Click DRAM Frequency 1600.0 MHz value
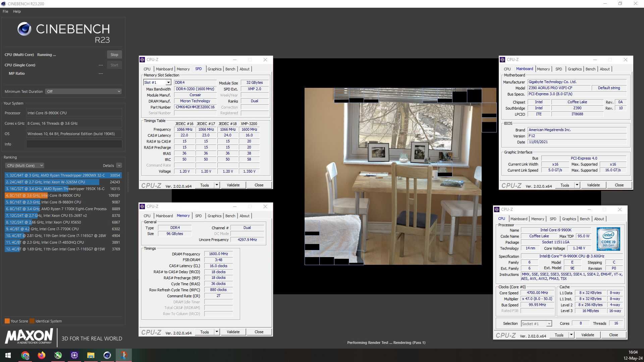644x362 pixels. [x=218, y=254]
